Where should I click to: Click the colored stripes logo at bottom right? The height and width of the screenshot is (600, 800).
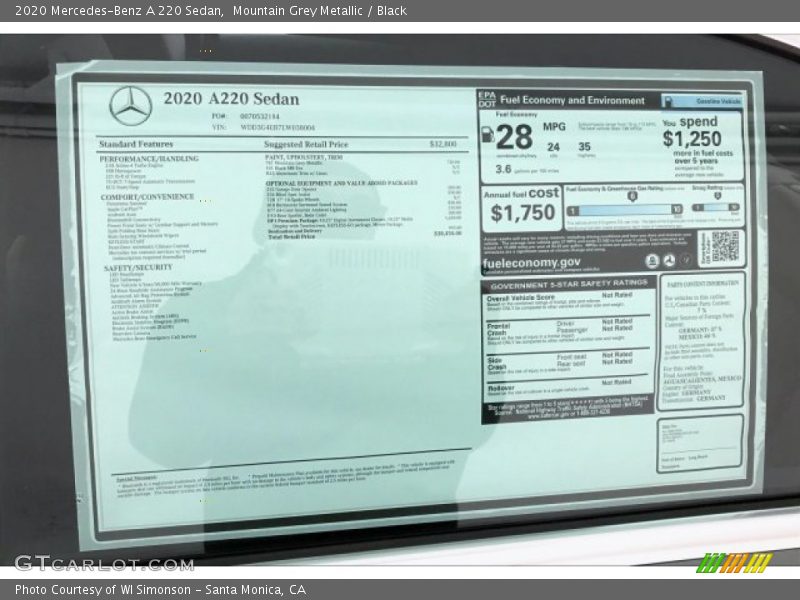coord(734,562)
